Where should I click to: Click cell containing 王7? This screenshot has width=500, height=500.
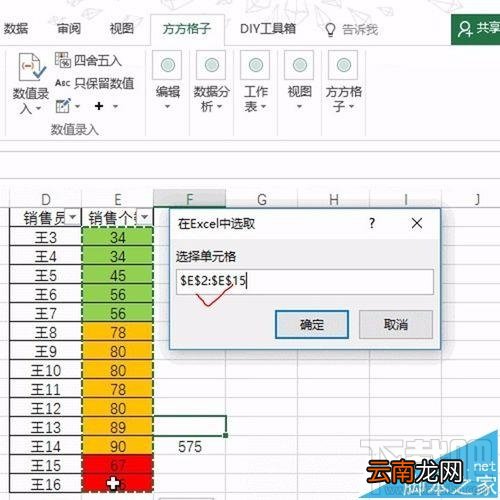coord(46,313)
